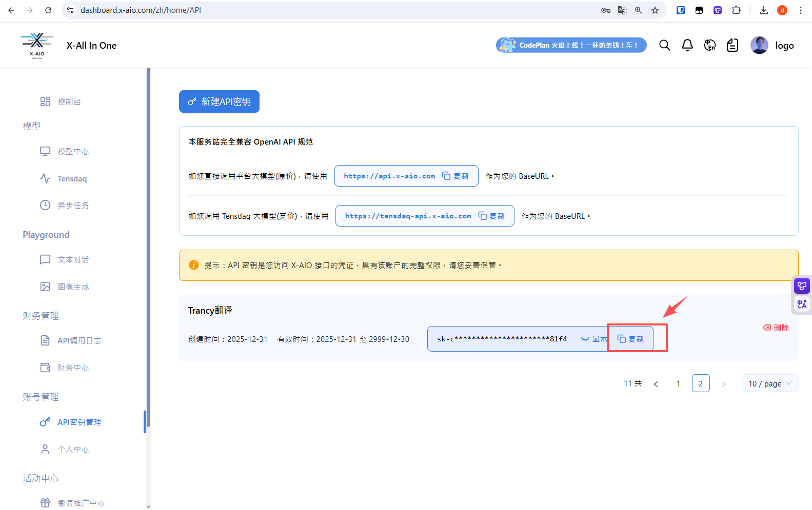Click the next page arrow in pagination
This screenshot has width=812, height=510.
[723, 383]
